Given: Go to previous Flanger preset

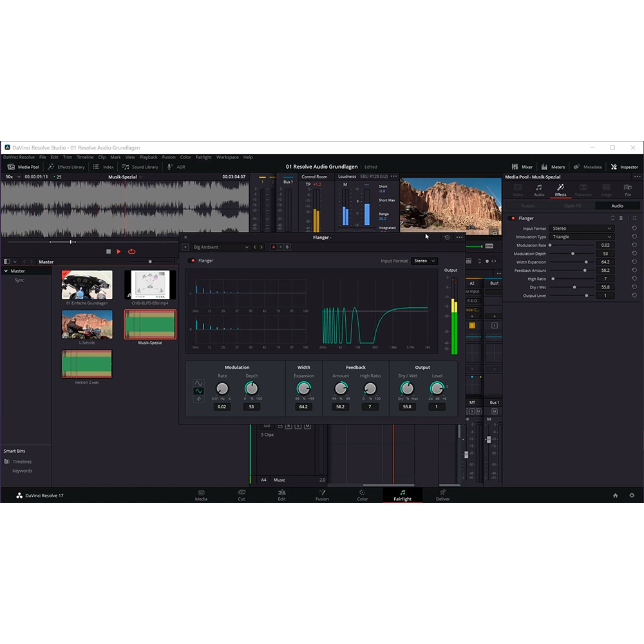Looking at the screenshot, I should point(254,247).
